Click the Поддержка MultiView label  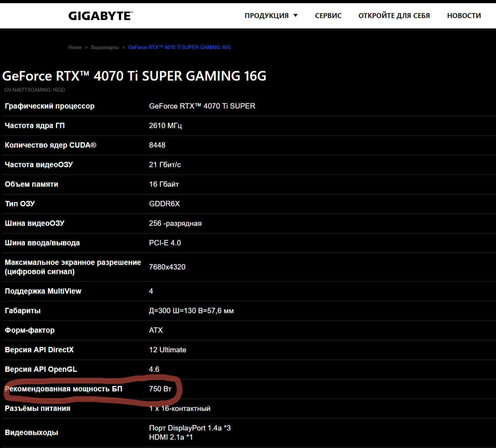click(43, 291)
